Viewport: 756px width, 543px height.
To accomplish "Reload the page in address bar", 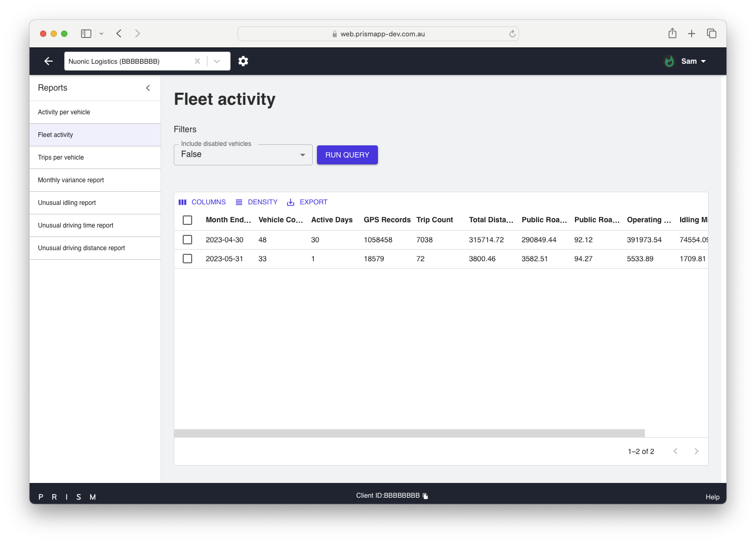I will click(x=512, y=34).
